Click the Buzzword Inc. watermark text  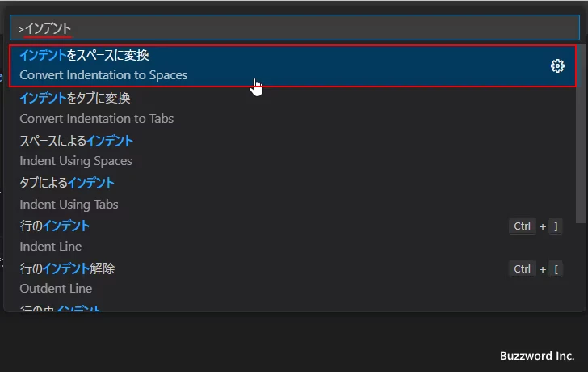click(x=537, y=356)
